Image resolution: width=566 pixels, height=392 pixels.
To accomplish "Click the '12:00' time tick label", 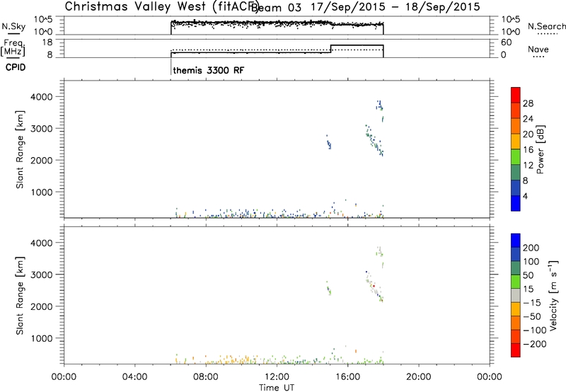I will pos(277,377).
